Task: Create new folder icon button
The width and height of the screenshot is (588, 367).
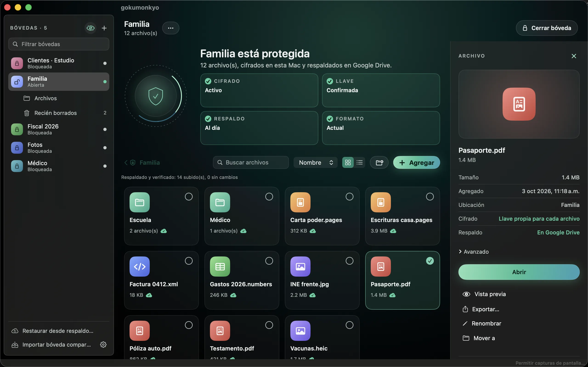Action: pos(379,162)
